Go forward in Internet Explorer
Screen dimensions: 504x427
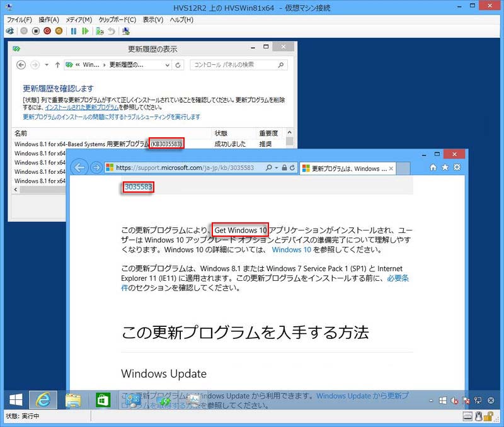96,168
